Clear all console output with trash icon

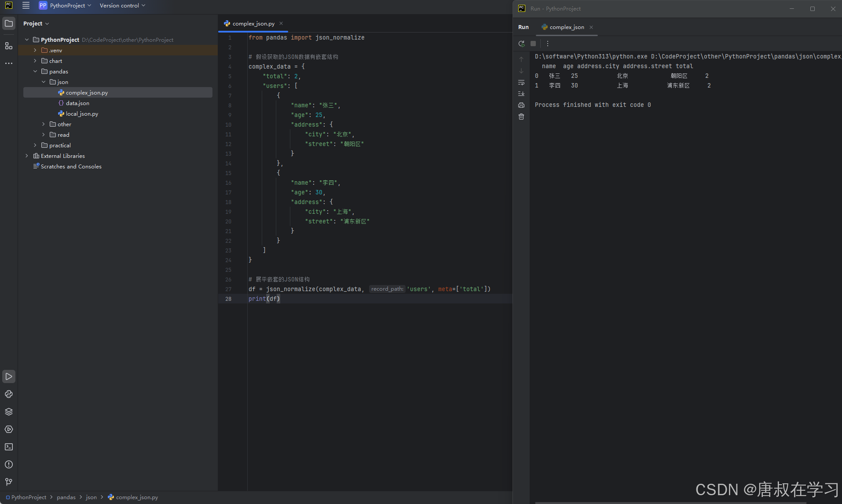coord(521,117)
